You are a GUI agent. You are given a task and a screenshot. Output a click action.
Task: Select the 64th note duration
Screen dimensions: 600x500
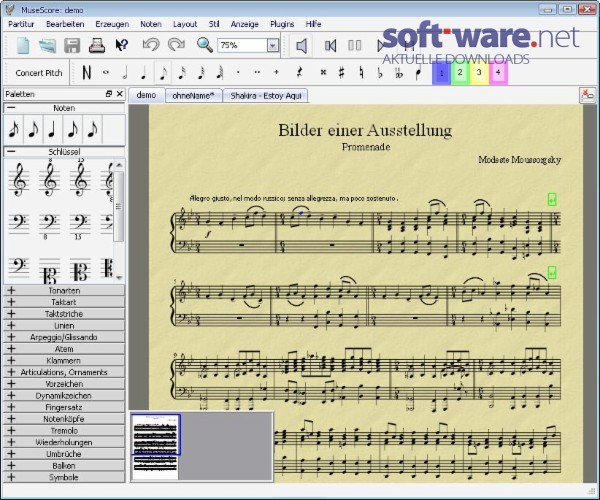[x=220, y=72]
